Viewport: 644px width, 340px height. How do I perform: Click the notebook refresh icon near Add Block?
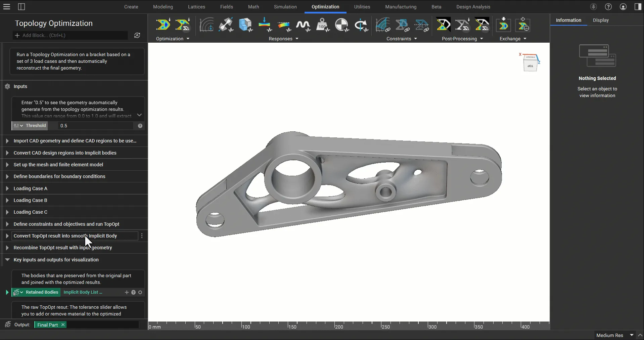137,35
